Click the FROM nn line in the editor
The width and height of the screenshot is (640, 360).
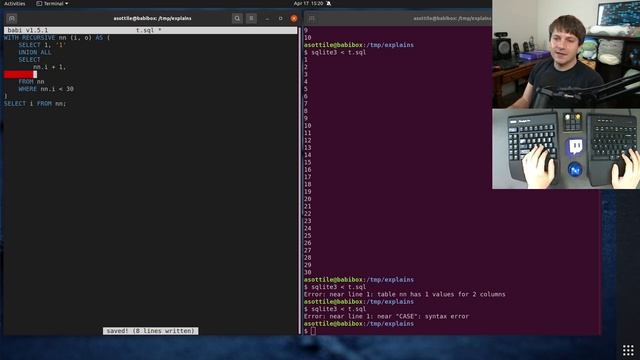pos(31,82)
